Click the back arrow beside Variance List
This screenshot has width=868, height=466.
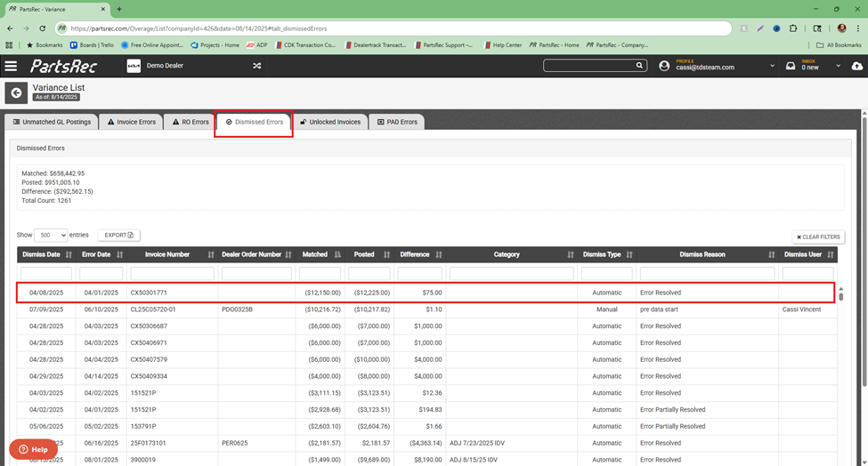click(x=16, y=92)
